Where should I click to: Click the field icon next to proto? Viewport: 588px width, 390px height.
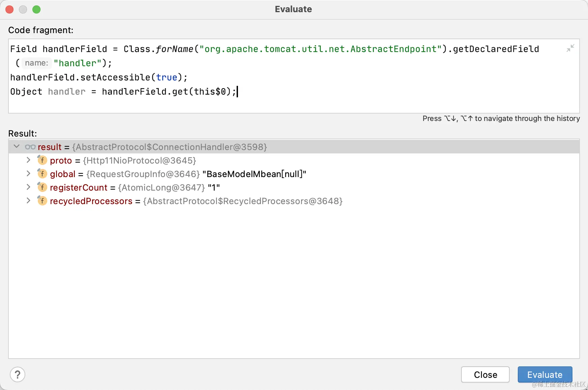tap(42, 160)
